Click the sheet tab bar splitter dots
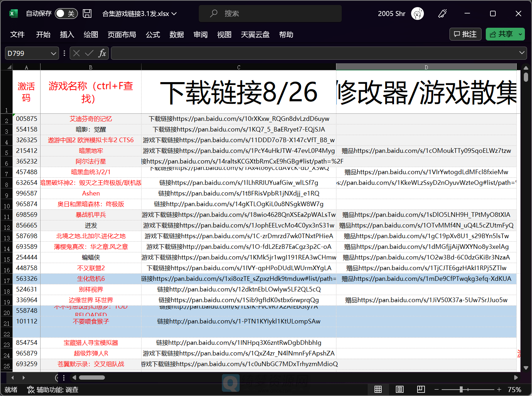Viewport: 532px width, 396px height. 64,378
